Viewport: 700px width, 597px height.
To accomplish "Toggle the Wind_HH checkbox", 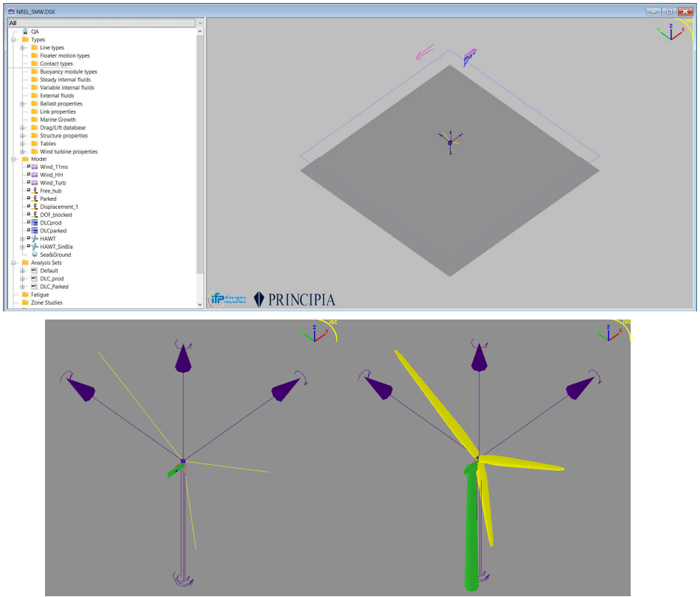I will click(28, 174).
